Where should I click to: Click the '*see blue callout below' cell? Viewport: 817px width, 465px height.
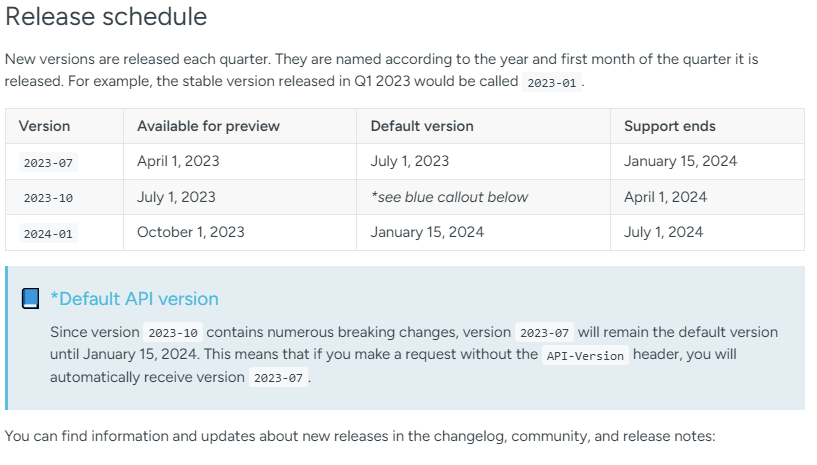point(449,197)
